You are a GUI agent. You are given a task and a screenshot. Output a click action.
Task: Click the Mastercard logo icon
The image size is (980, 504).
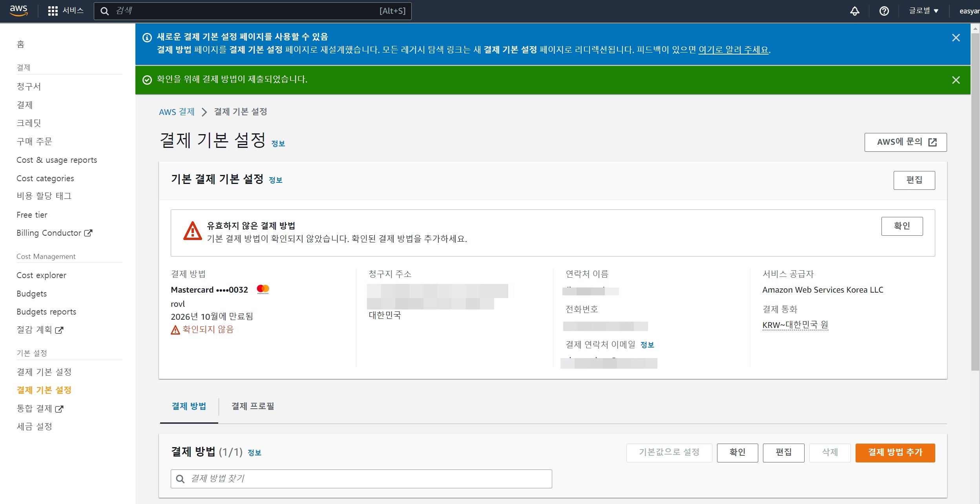[263, 289]
